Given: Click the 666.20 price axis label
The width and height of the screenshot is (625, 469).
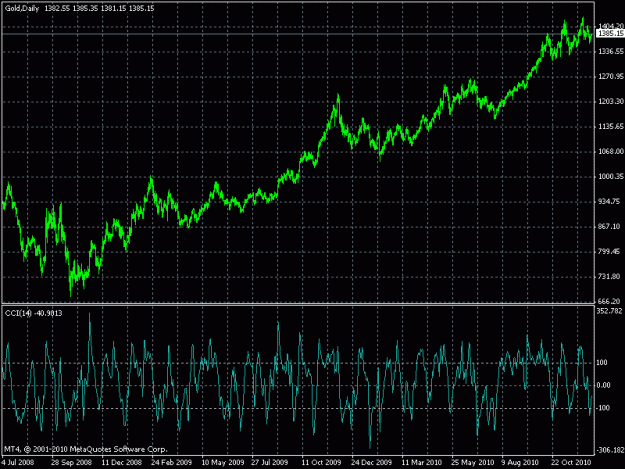Looking at the screenshot, I should point(609,302).
